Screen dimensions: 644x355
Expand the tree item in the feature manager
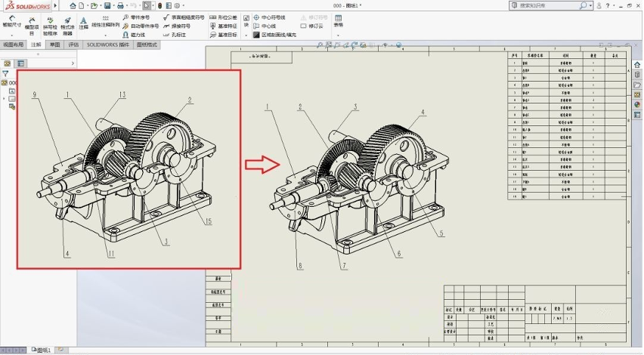(4, 98)
